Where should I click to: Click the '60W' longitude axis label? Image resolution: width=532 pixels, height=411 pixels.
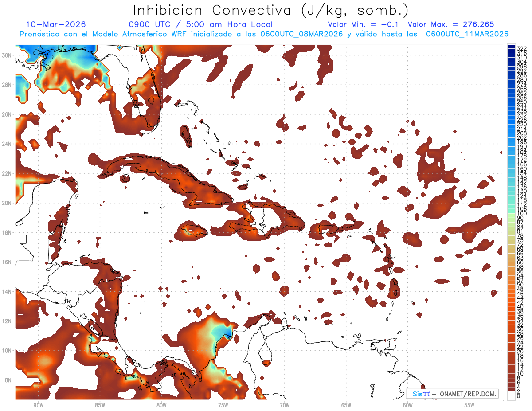408,405
